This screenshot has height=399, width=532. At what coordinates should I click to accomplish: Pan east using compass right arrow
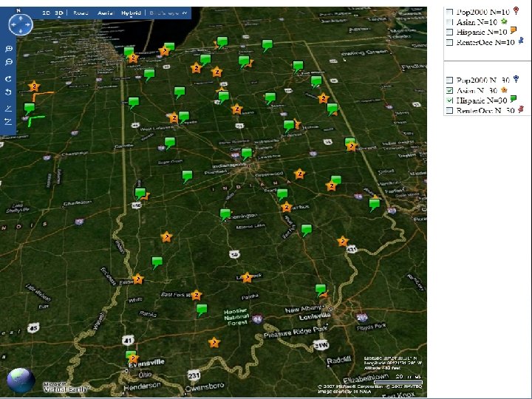[27, 24]
